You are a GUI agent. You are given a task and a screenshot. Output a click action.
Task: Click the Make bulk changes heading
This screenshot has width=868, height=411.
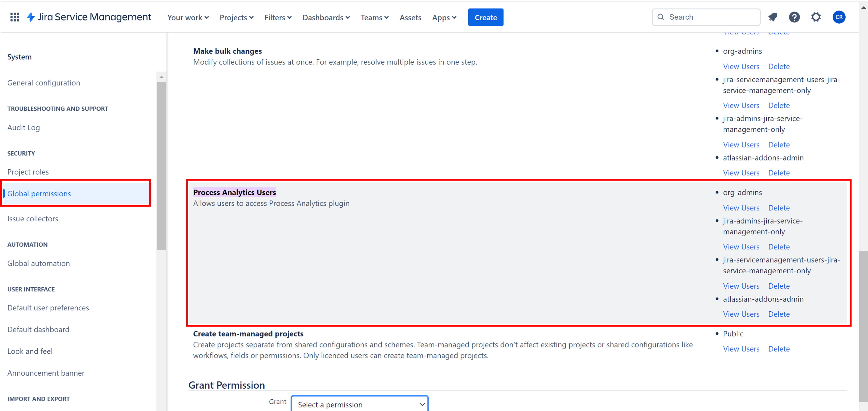coord(228,51)
